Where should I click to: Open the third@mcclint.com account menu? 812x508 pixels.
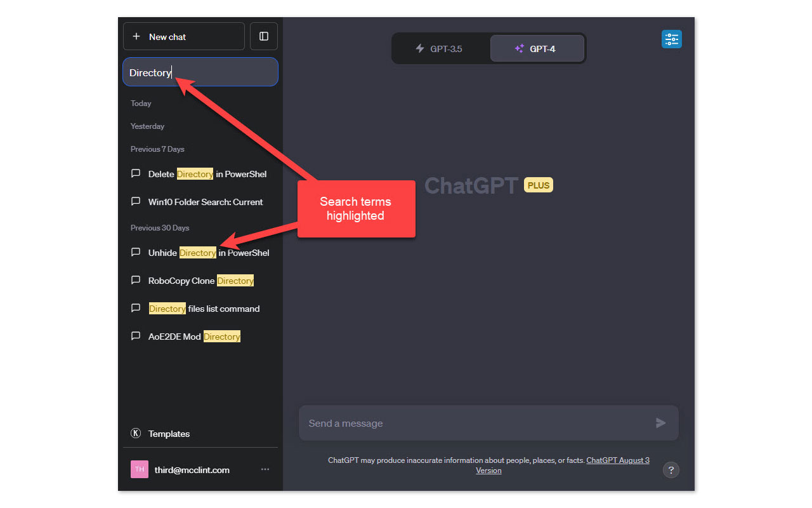tap(200, 469)
